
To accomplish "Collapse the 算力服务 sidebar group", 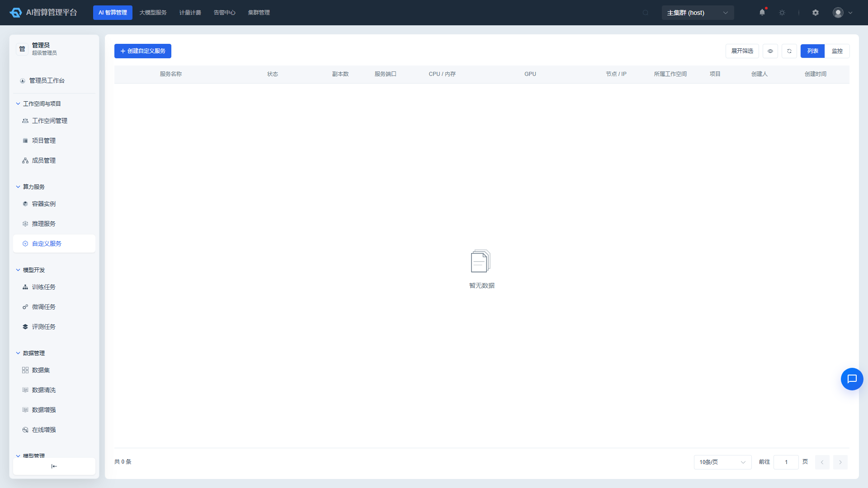I will pos(33,187).
